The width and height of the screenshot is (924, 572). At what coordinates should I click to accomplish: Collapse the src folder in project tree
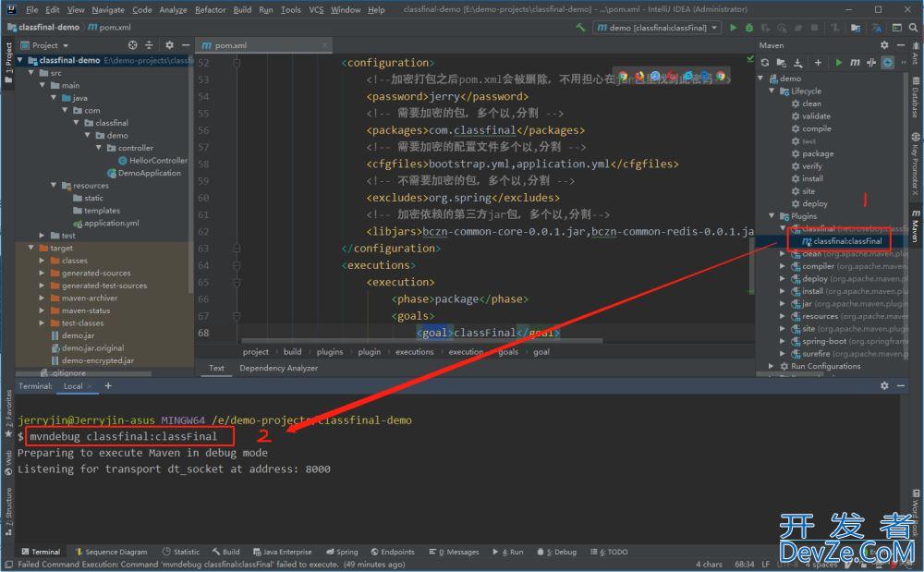[x=31, y=73]
